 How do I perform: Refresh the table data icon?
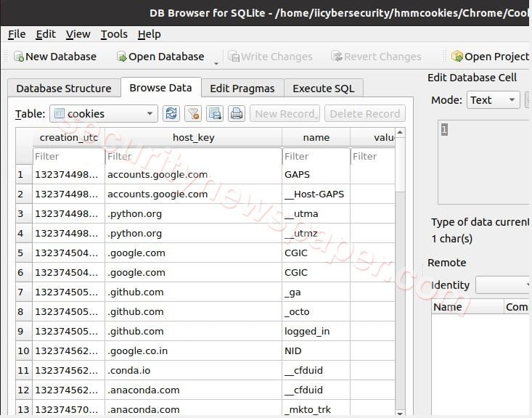pos(171,113)
